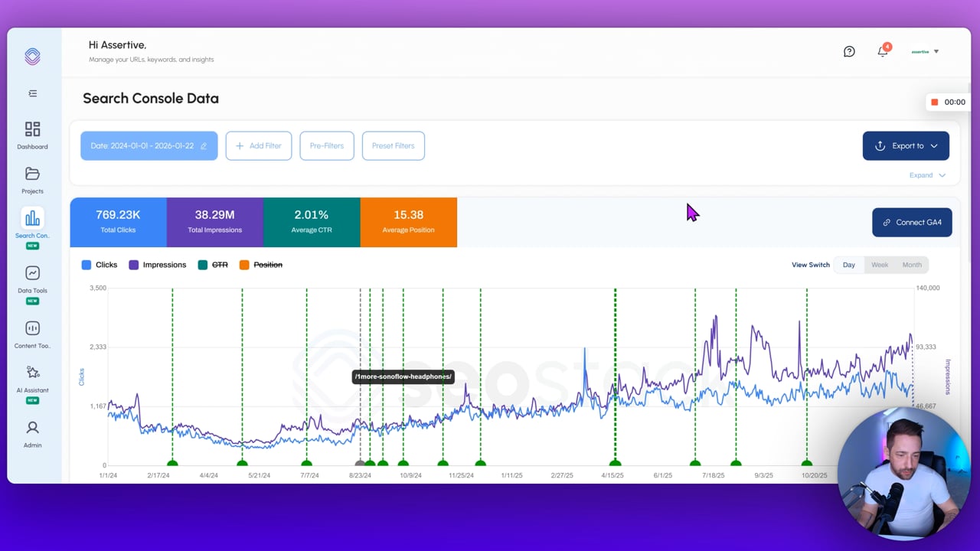Show the CTR line on the chart
980x551 pixels.
(212, 265)
